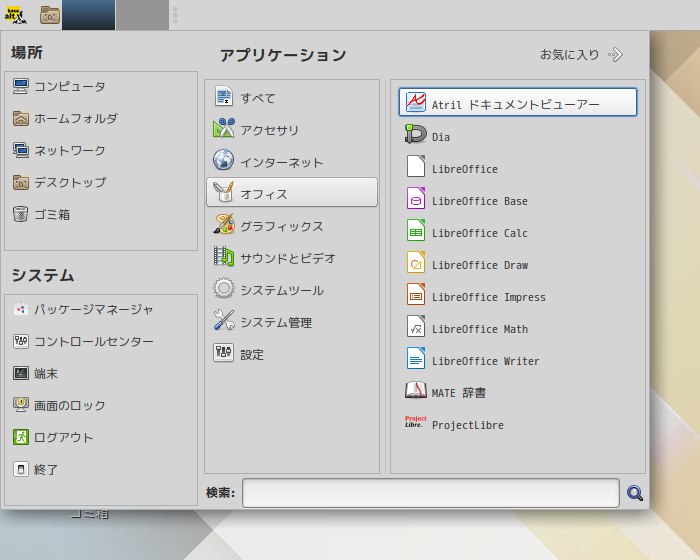The width and height of the screenshot is (700, 560).
Task: Launch the 端末 terminal icon
Action: coord(21,373)
